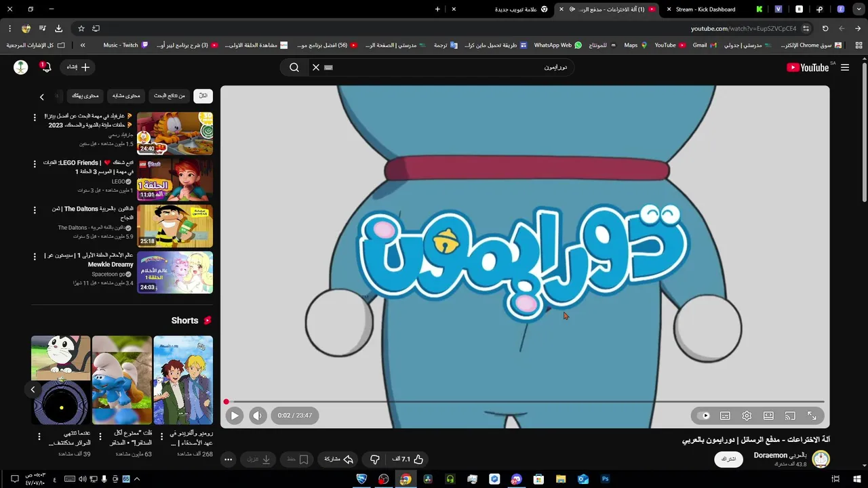Open YouTube notifications bell
This screenshot has height=488, width=868.
point(45,67)
